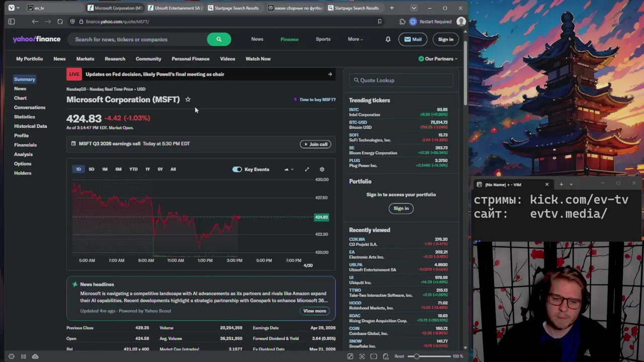Click the capture page camera icon

click(x=362, y=356)
